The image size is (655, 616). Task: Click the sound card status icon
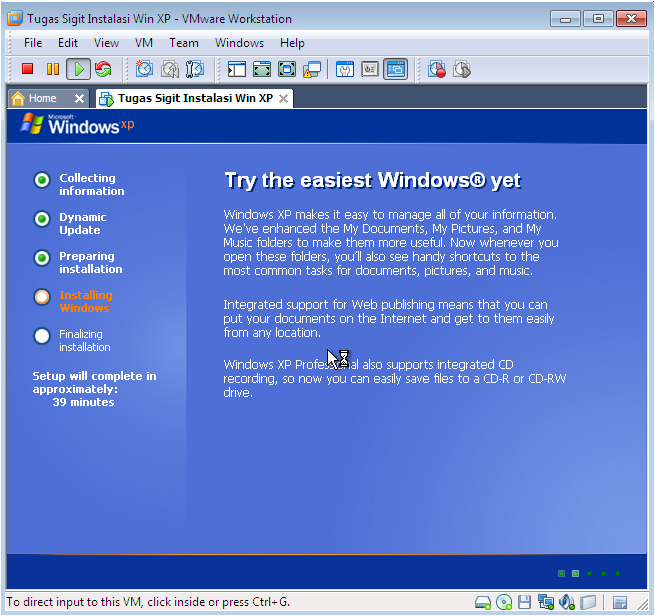click(567, 602)
